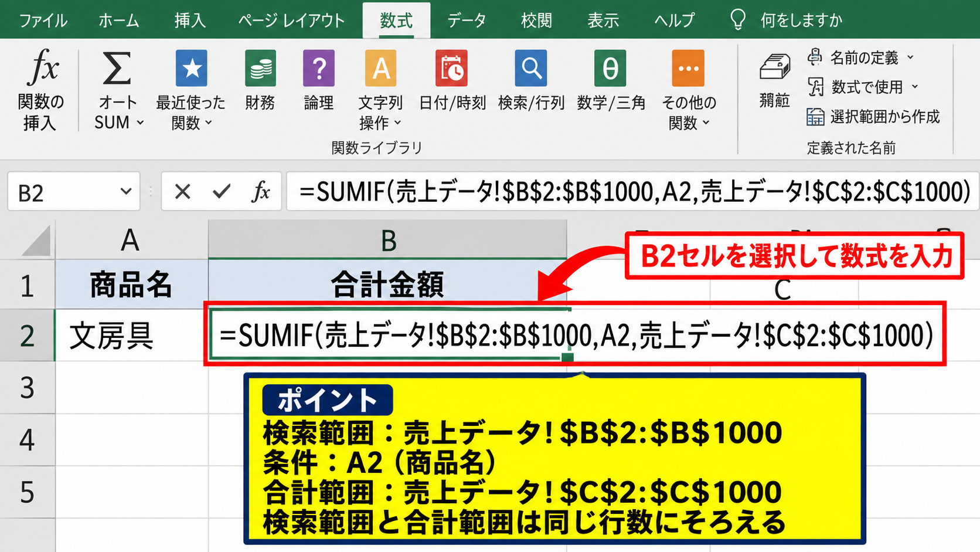The width and height of the screenshot is (980, 552).
Task: Switch to the ホーム tab
Action: (119, 21)
